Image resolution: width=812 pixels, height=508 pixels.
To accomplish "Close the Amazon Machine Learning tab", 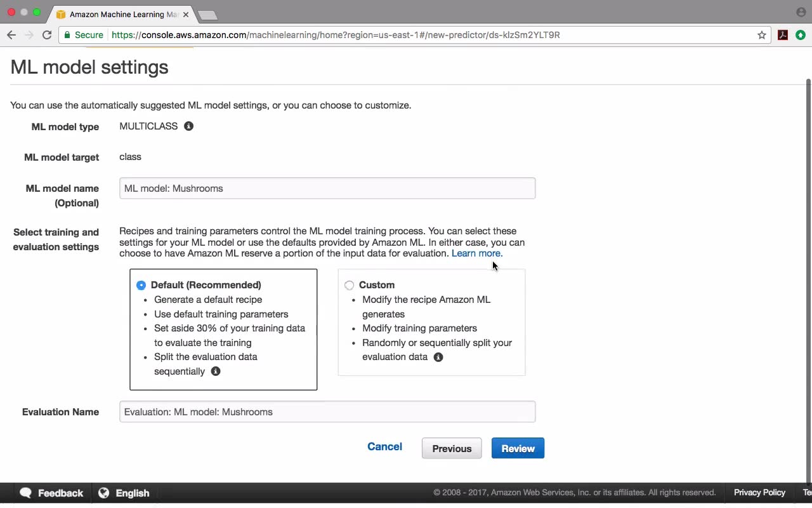I will (186, 14).
